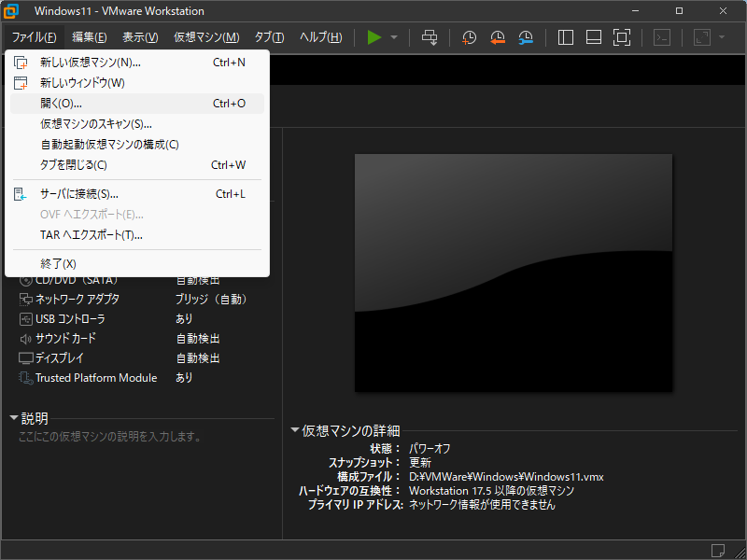Choose 仮想マシンのスキャン(S)... entry

(137, 124)
